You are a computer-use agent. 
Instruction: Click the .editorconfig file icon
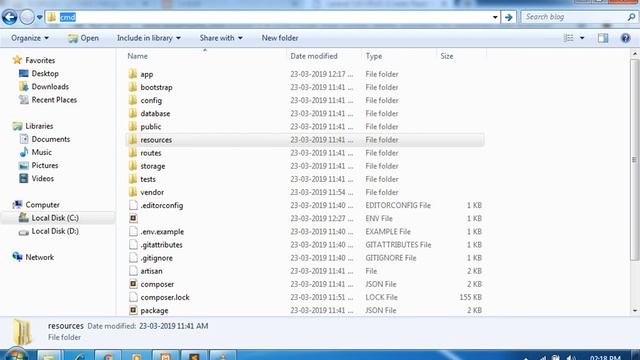coord(133,205)
